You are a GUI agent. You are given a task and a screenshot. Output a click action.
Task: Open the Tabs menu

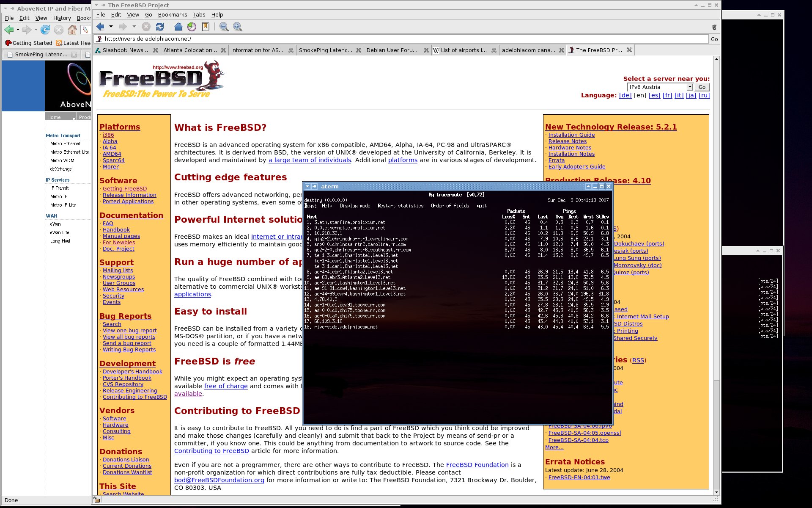(x=199, y=14)
